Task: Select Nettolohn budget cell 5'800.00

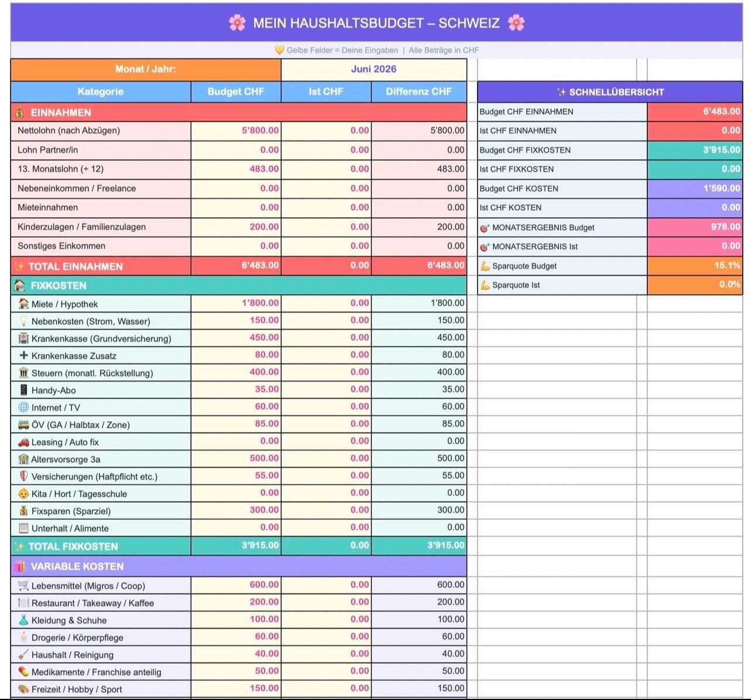Action: (236, 131)
